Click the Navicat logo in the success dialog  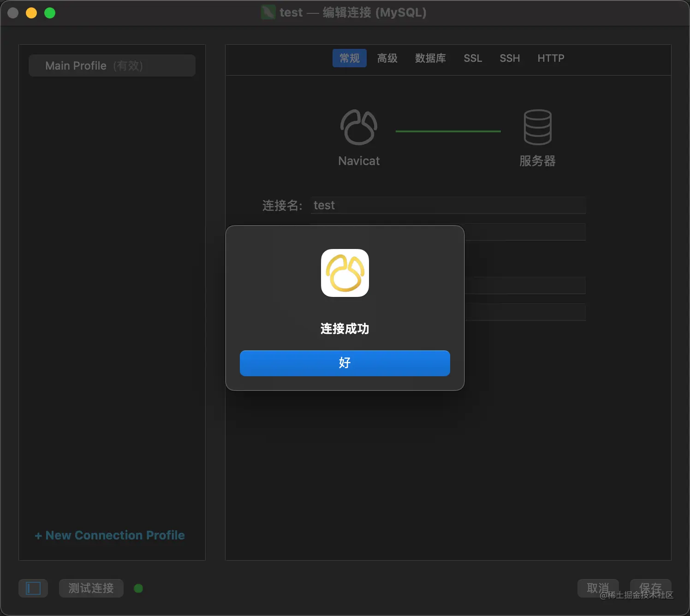point(345,273)
